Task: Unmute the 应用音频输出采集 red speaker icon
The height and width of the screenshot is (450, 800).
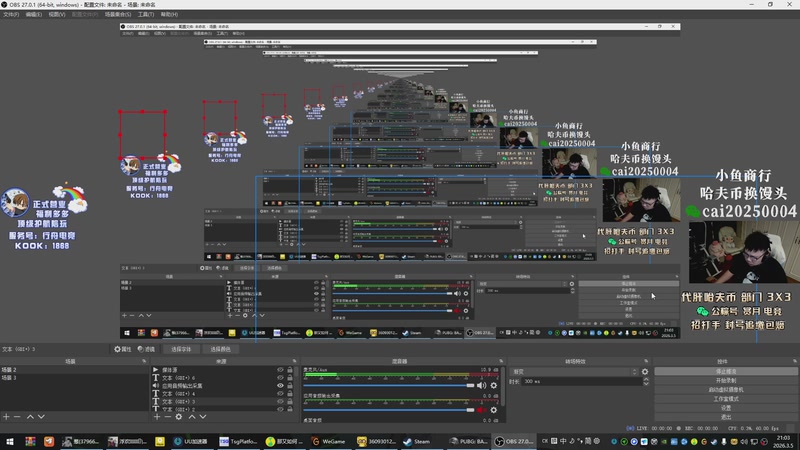Action: (481, 410)
